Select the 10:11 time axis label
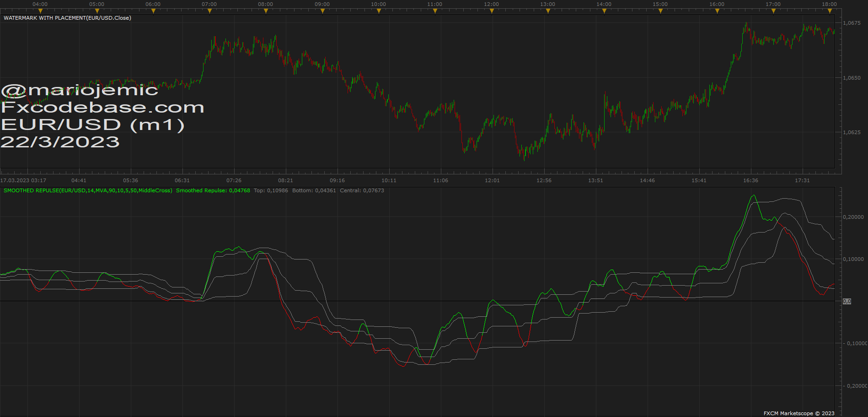868x417 pixels. coord(389,180)
